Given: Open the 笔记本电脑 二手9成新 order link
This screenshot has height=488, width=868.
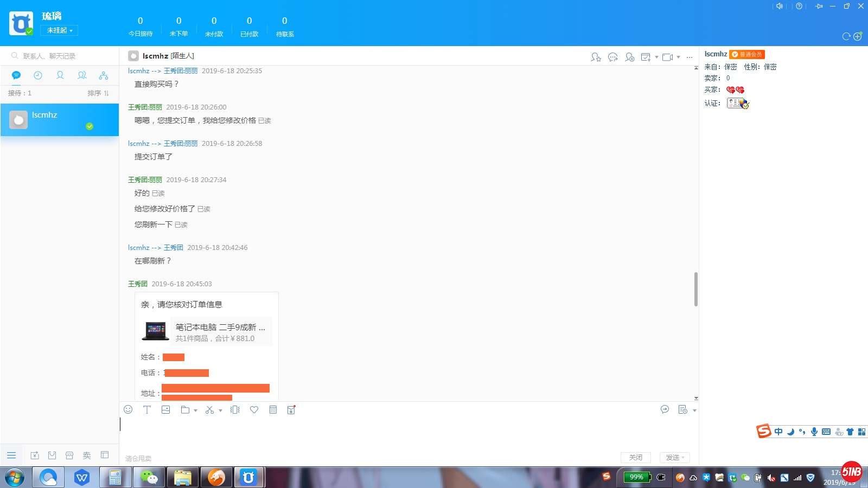Looking at the screenshot, I should point(220,328).
